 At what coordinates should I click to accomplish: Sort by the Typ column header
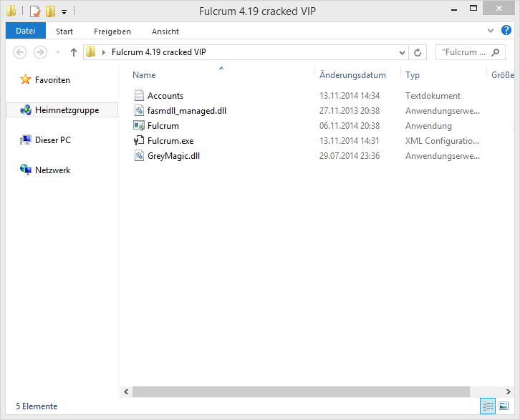[x=413, y=75]
